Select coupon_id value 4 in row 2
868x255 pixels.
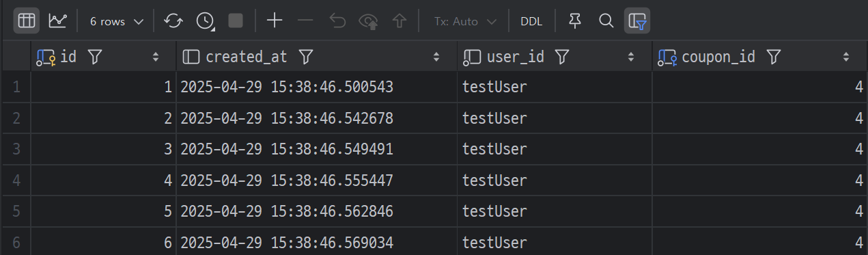point(760,118)
